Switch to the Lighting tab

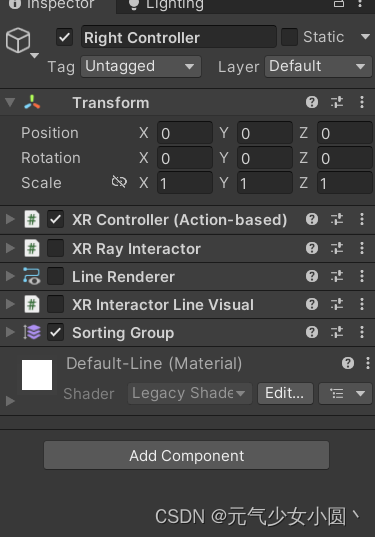point(166,5)
